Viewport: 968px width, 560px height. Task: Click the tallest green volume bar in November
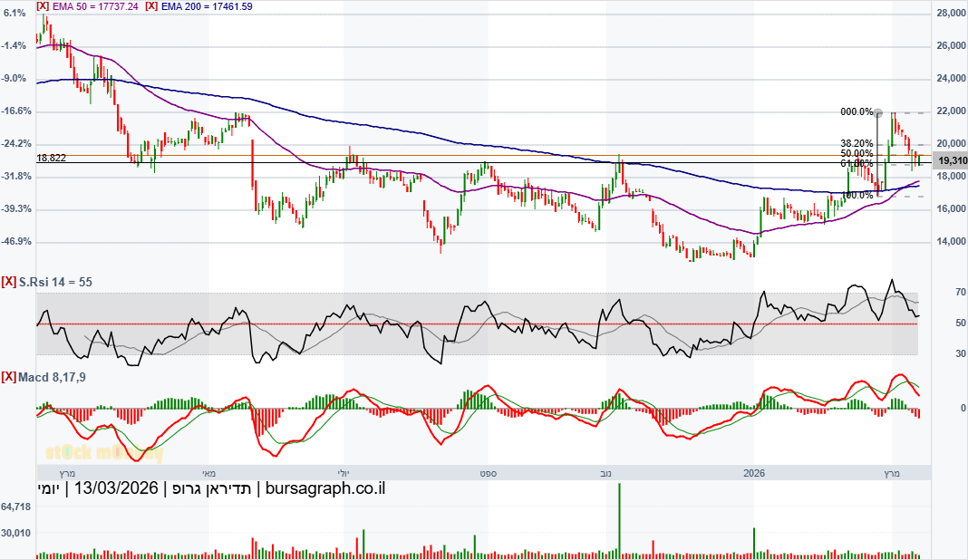619,521
